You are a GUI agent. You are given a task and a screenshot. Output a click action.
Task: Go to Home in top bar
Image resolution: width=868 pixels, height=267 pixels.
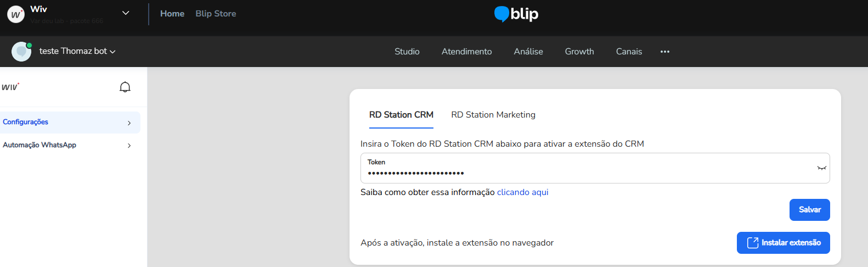[172, 14]
